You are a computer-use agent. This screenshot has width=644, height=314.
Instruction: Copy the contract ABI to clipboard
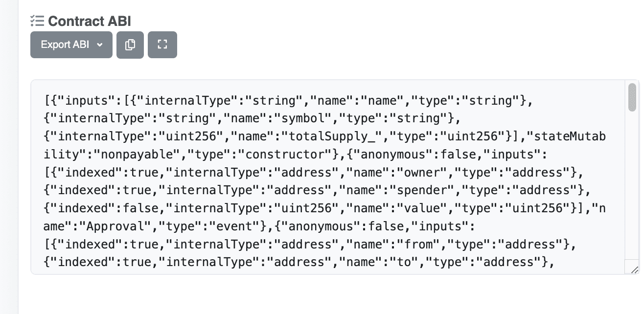(x=130, y=45)
